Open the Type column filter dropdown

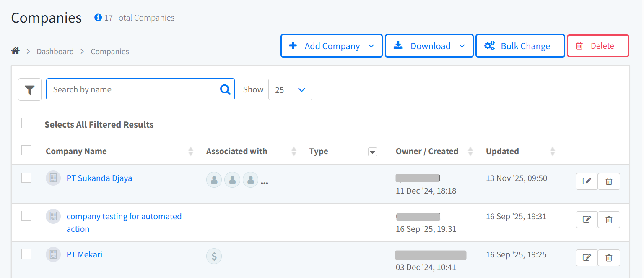click(372, 152)
